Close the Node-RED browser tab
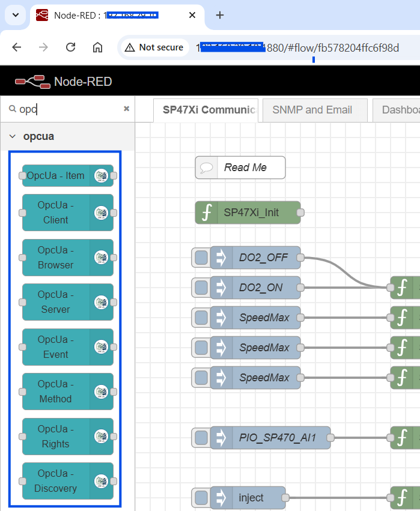Image resolution: width=420 pixels, height=511 pixels. tap(192, 15)
